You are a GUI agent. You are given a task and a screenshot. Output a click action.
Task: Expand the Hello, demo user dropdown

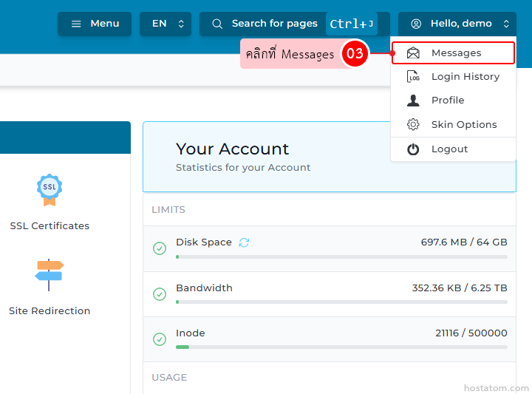(457, 24)
